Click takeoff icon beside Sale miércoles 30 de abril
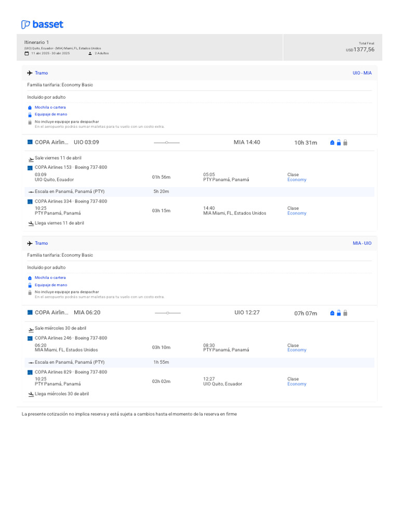The width and height of the screenshot is (399, 532). click(31, 329)
